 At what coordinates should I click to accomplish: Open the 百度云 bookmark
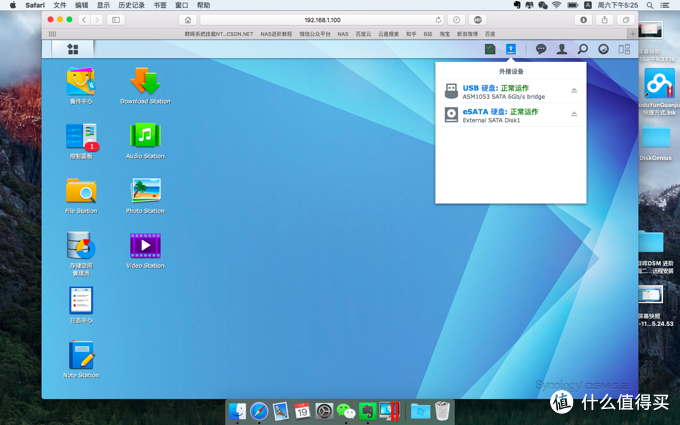(x=363, y=34)
